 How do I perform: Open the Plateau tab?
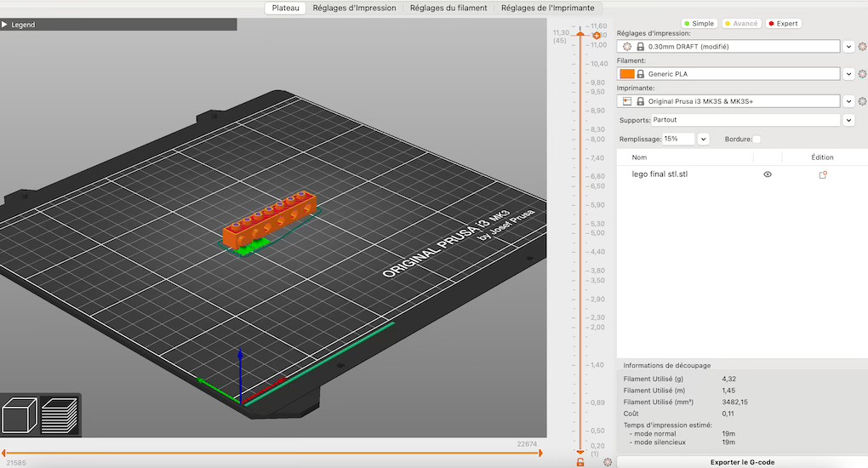[286, 8]
